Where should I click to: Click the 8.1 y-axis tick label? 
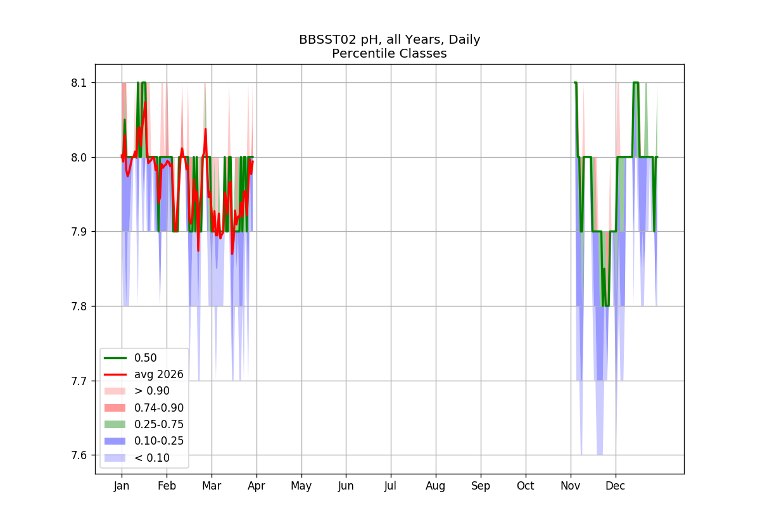point(80,83)
